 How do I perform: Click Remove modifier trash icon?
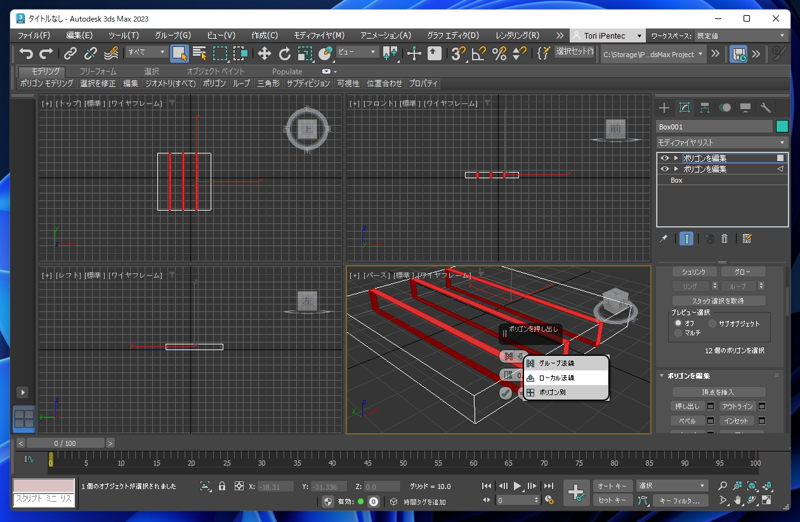click(x=724, y=238)
